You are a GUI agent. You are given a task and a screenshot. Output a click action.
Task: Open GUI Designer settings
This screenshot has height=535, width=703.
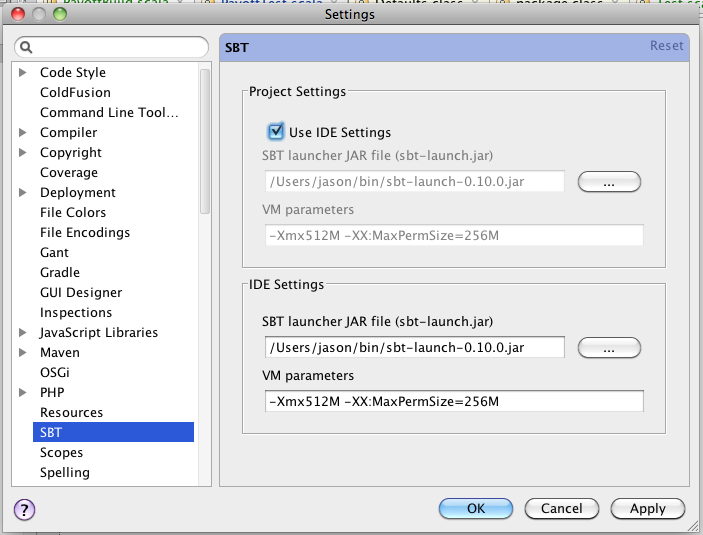tap(81, 292)
